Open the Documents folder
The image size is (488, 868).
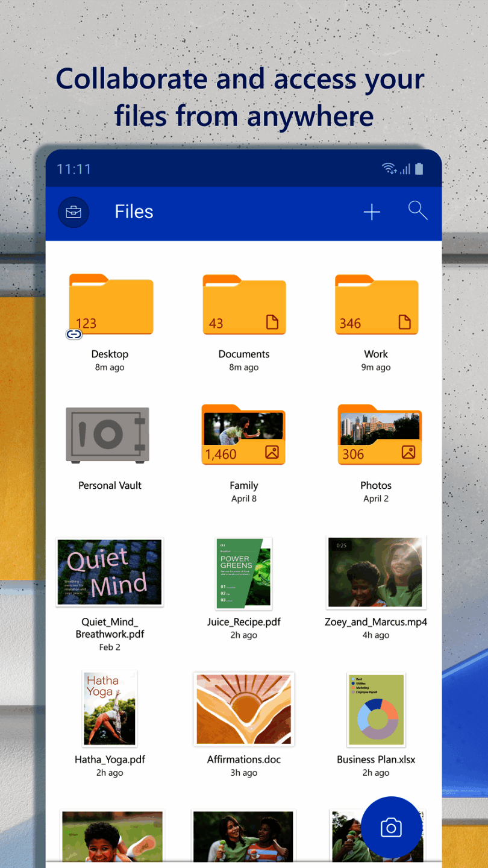[243, 304]
